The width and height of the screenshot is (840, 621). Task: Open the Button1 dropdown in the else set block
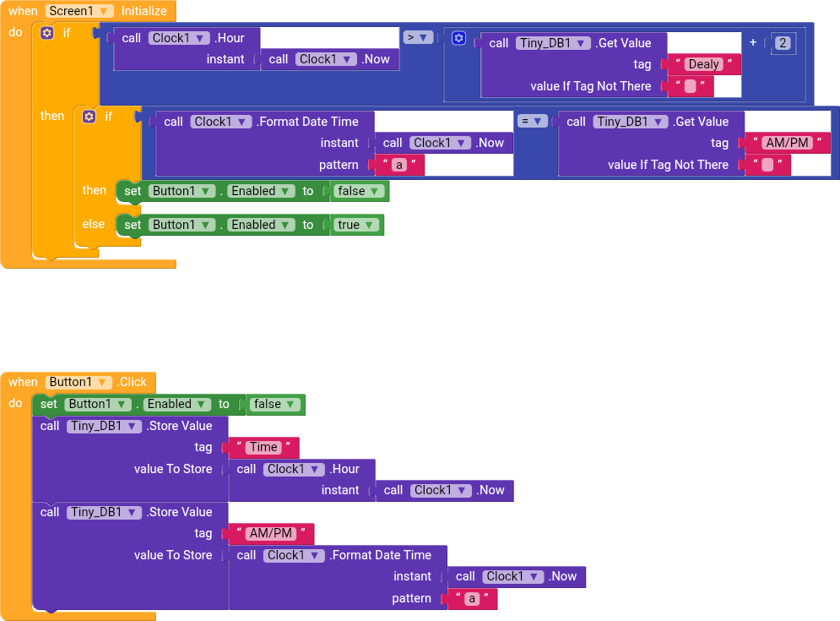(x=182, y=225)
